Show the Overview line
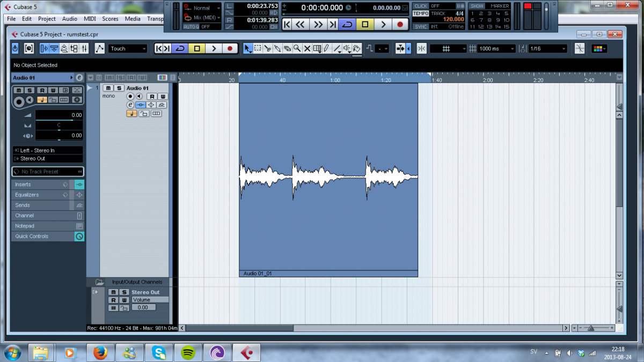644x362 pixels. pos(64,48)
